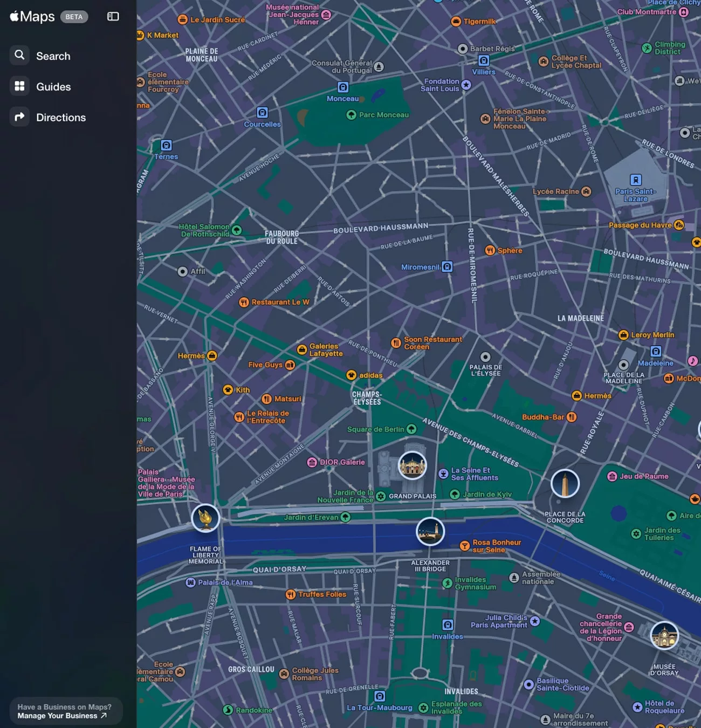Select the Collège Jules Romains marker
The height and width of the screenshot is (728, 701).
pyautogui.click(x=284, y=674)
